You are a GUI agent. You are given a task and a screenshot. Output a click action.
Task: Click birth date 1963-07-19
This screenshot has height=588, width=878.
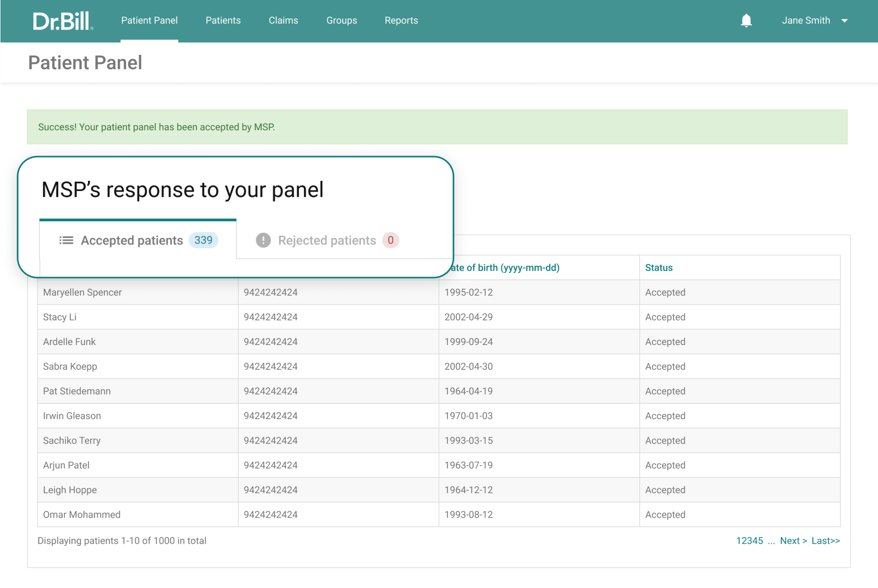tap(469, 465)
